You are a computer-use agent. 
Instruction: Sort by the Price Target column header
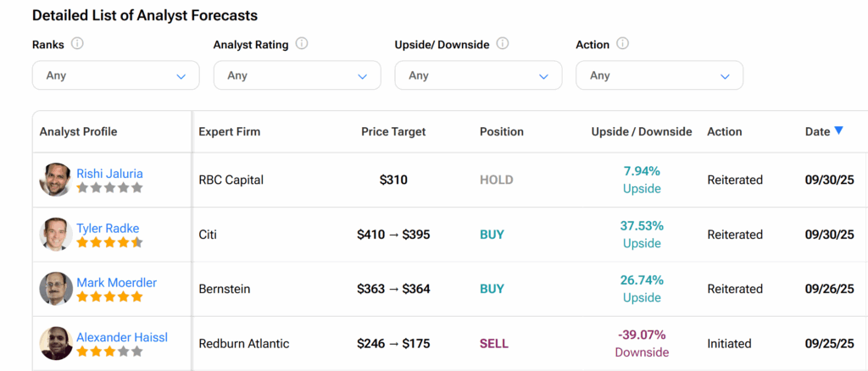click(x=393, y=132)
